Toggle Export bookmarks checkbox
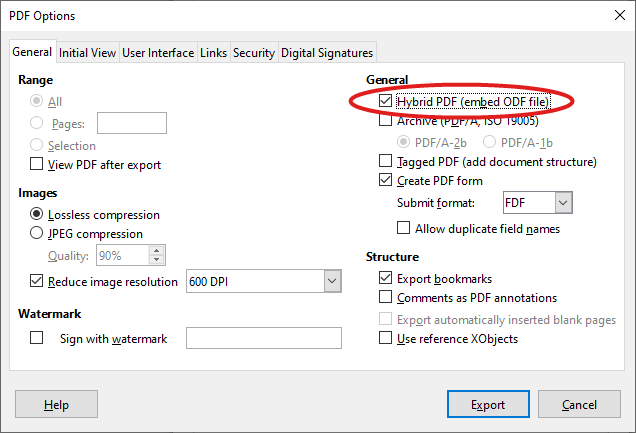This screenshot has height=433, width=636. (386, 279)
